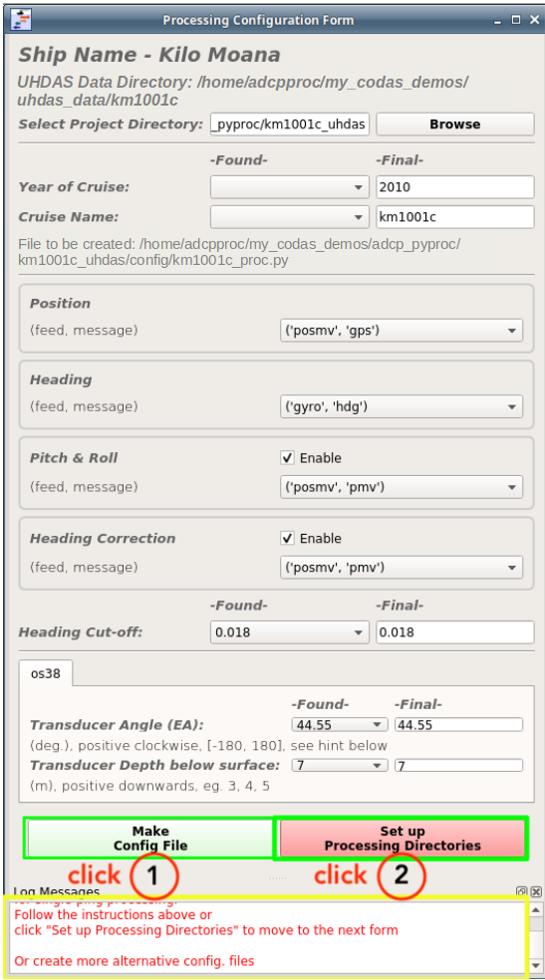Image resolution: width=545 pixels, height=980 pixels.
Task: Click the Browse button
Action: click(455, 123)
